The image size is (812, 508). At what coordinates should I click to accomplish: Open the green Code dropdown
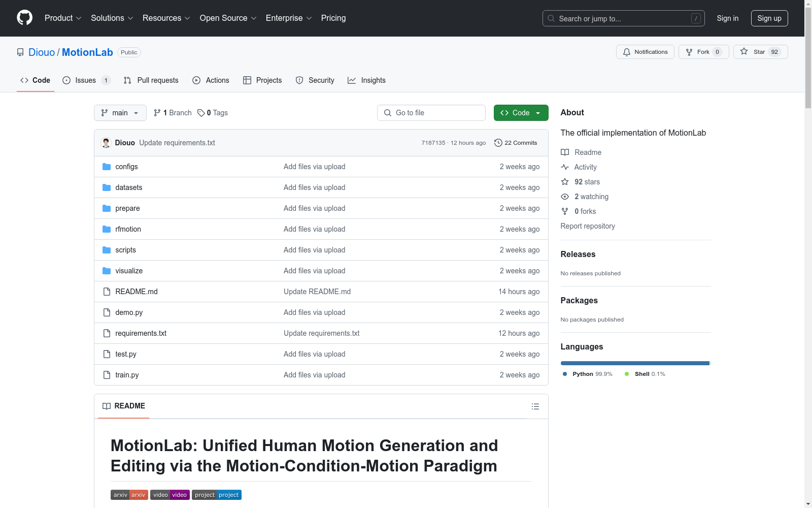(521, 113)
